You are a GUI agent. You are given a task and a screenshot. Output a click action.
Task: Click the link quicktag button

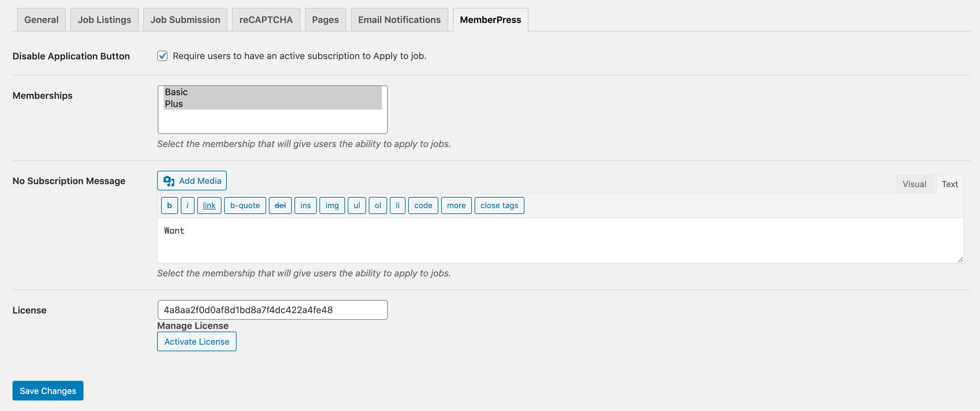209,205
